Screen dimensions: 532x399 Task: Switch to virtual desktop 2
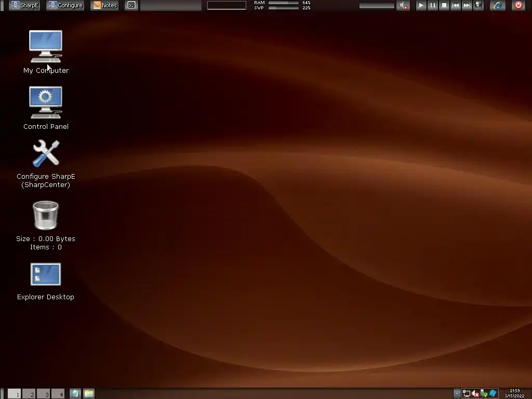coord(29,394)
